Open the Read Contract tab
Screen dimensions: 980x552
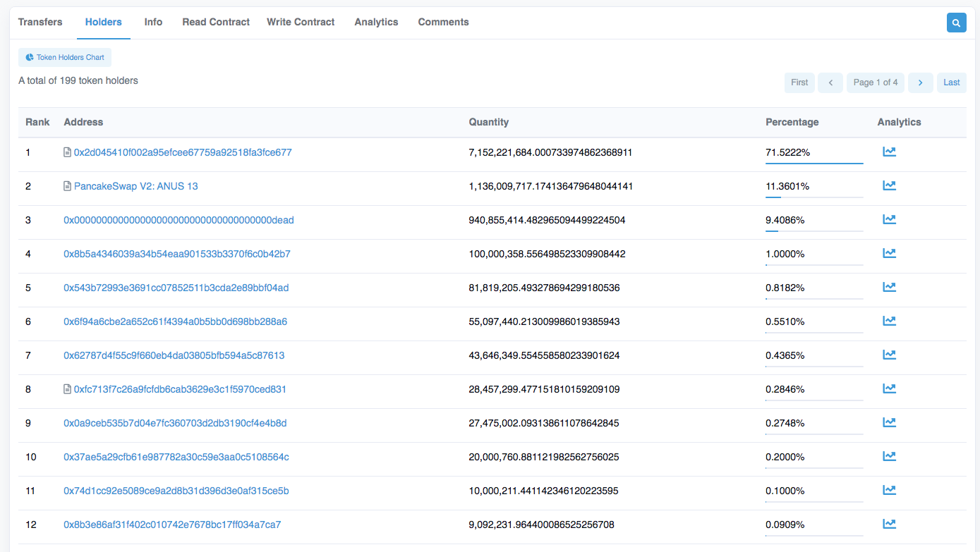(216, 22)
